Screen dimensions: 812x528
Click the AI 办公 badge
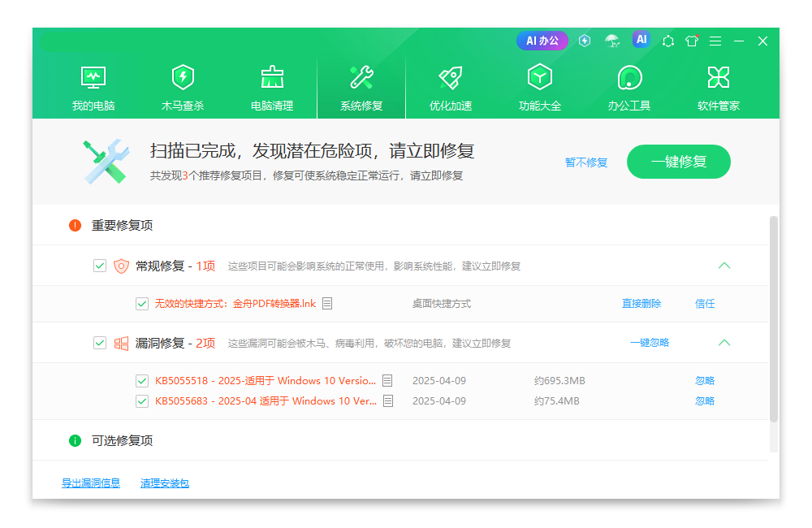542,41
